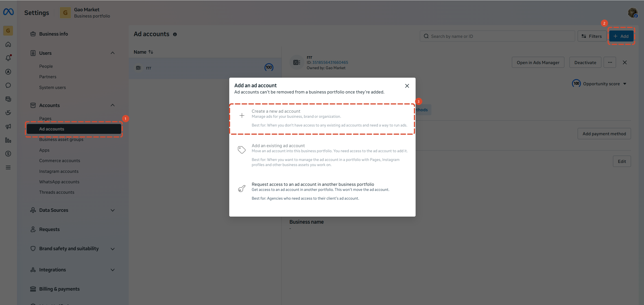Select Create a new ad account option
The width and height of the screenshot is (644, 305).
tap(322, 119)
